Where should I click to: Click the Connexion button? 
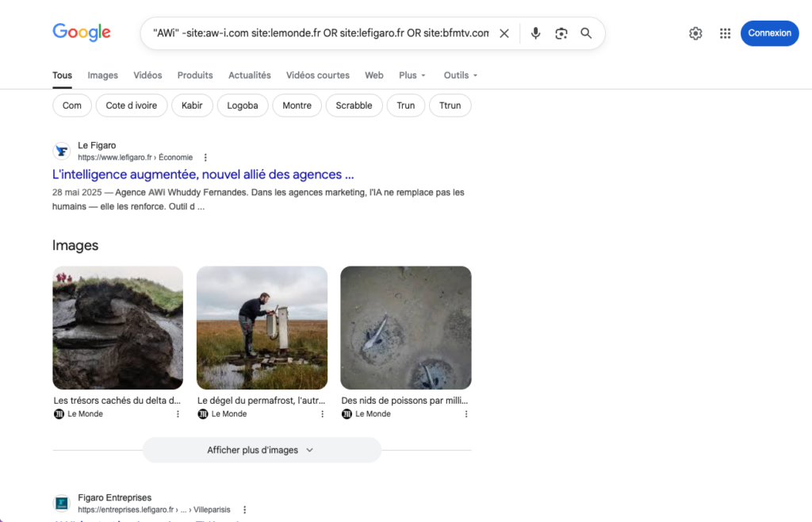click(769, 33)
